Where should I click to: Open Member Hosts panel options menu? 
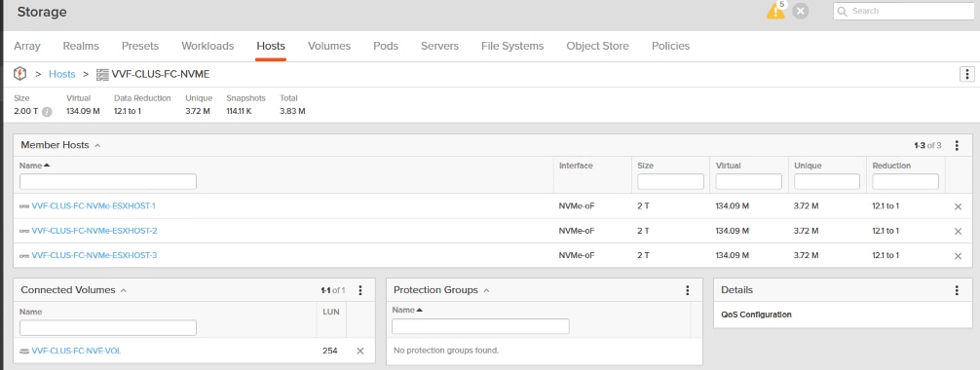(x=957, y=146)
